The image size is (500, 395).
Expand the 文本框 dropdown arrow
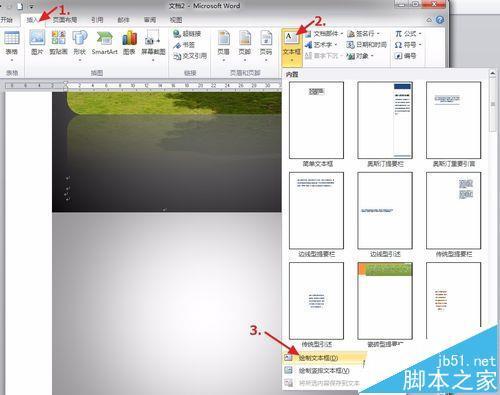[292, 61]
